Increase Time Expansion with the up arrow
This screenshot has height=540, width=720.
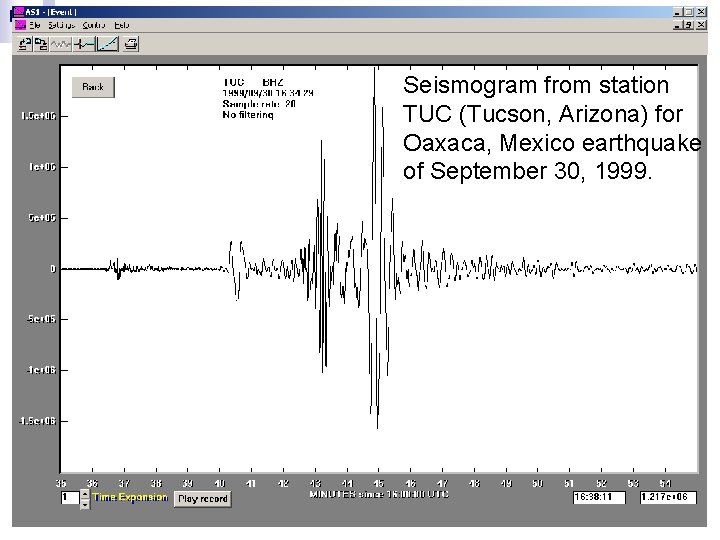pos(85,494)
